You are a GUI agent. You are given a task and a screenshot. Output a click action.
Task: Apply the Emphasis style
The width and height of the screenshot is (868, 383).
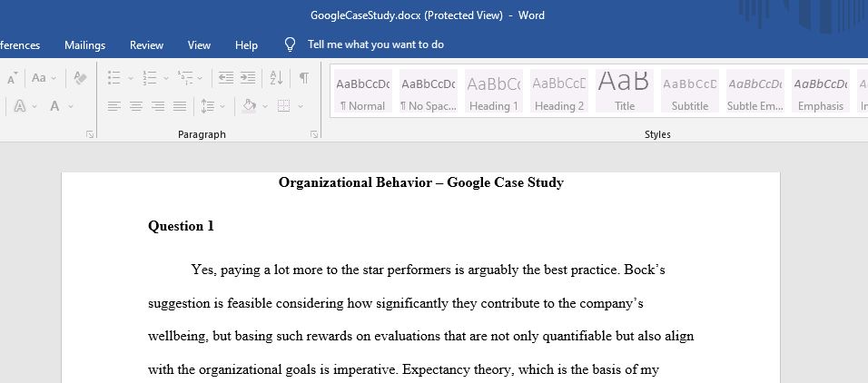tap(821, 91)
